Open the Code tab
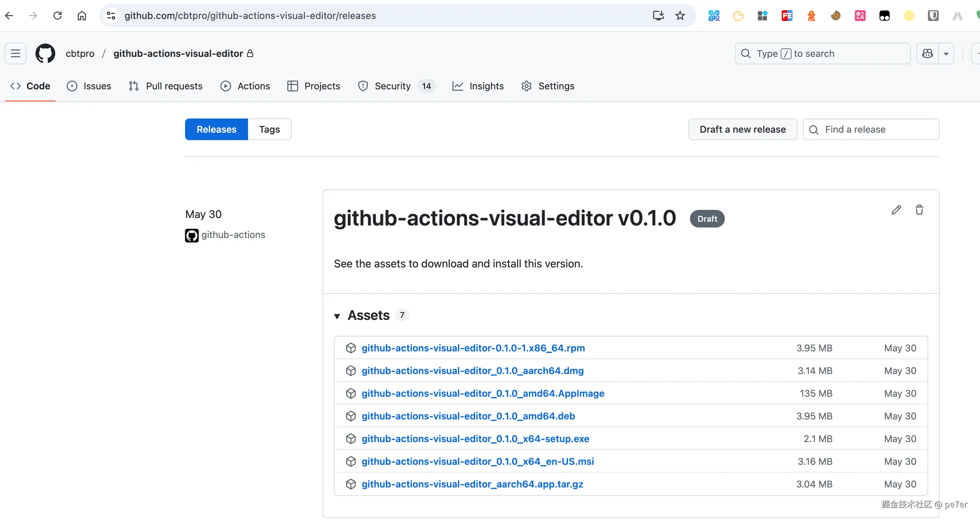980x522 pixels. click(x=30, y=86)
